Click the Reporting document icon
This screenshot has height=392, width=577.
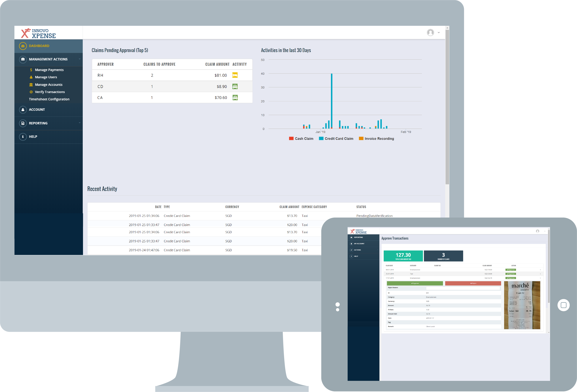23,123
